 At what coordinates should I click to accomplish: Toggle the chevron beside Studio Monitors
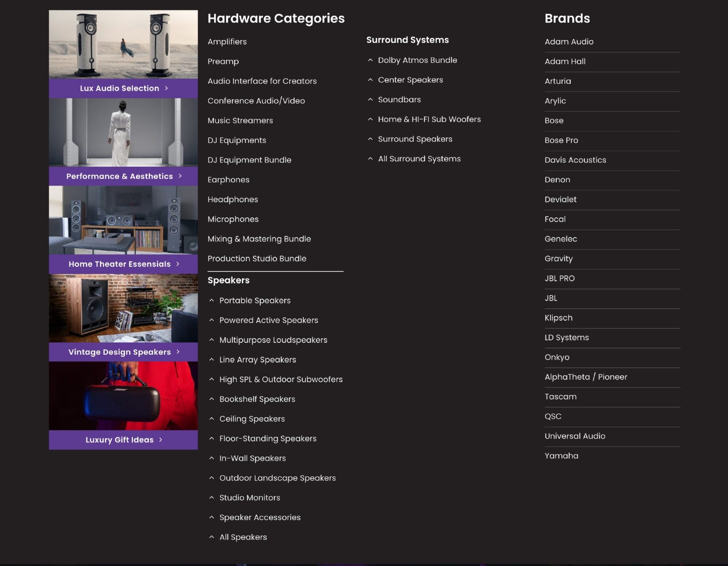[212, 497]
